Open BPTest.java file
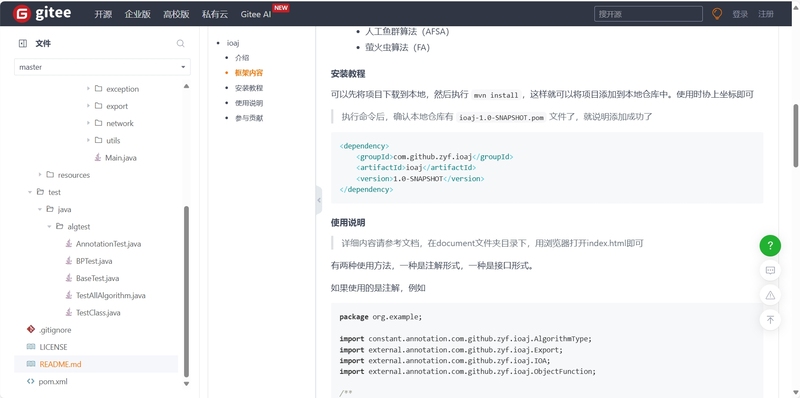Viewport: 800px width, 398px height. coord(94,261)
